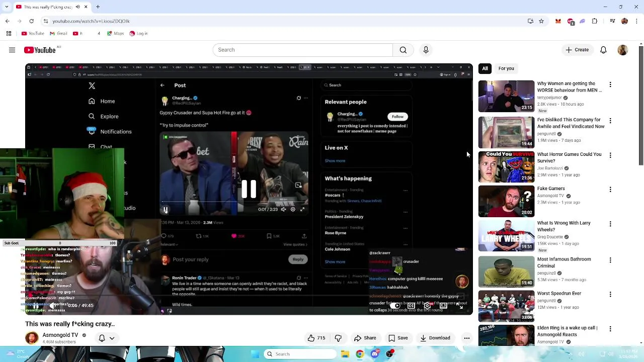This screenshot has width=644, height=362.
Task: Install app icon in address bar
Action: point(530,21)
